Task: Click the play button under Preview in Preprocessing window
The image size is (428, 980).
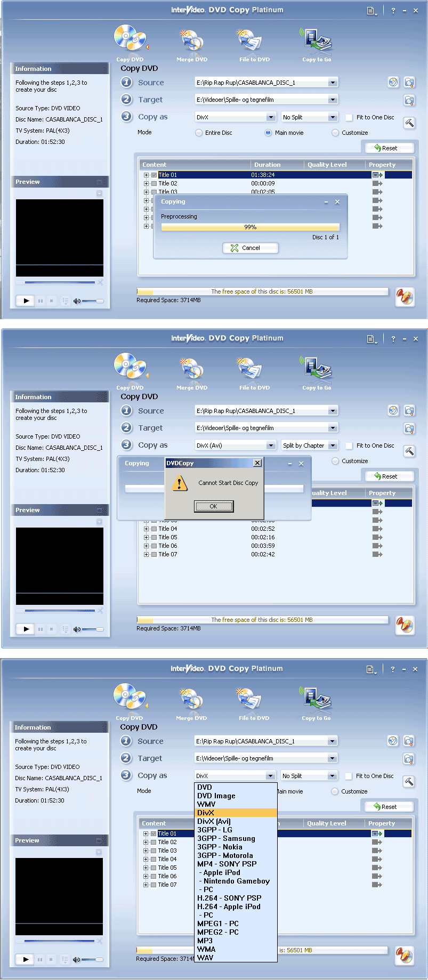Action: click(26, 301)
